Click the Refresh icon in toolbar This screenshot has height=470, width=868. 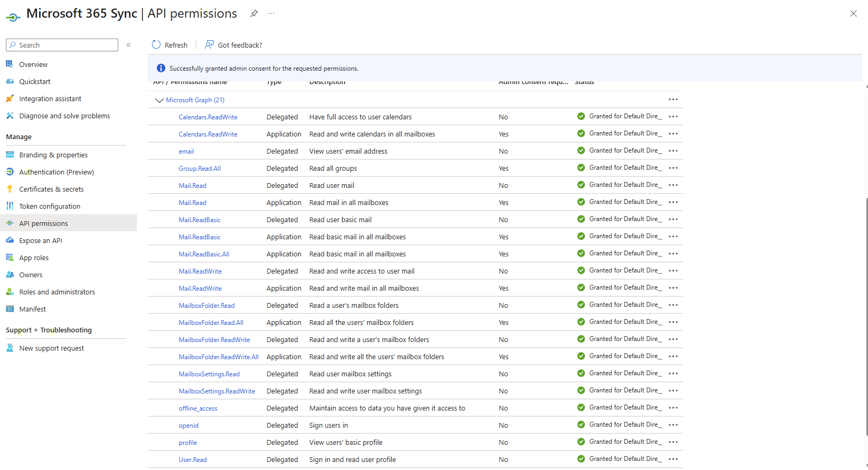[156, 44]
